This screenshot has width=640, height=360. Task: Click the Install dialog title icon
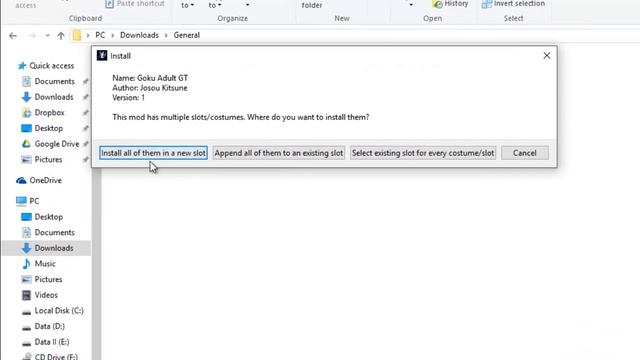click(102, 56)
